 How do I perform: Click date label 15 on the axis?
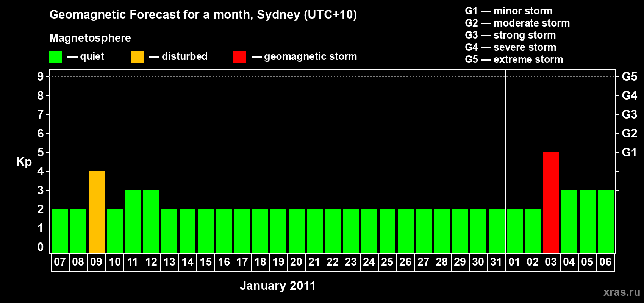click(205, 262)
